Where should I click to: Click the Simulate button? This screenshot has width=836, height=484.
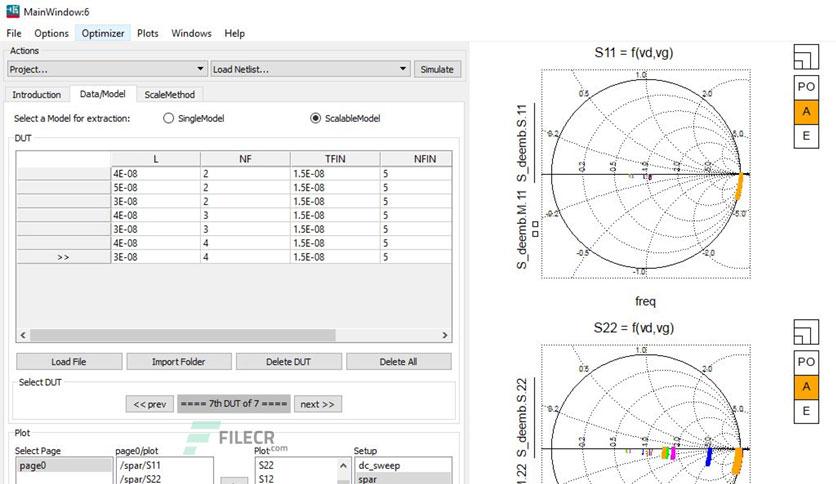(x=437, y=69)
